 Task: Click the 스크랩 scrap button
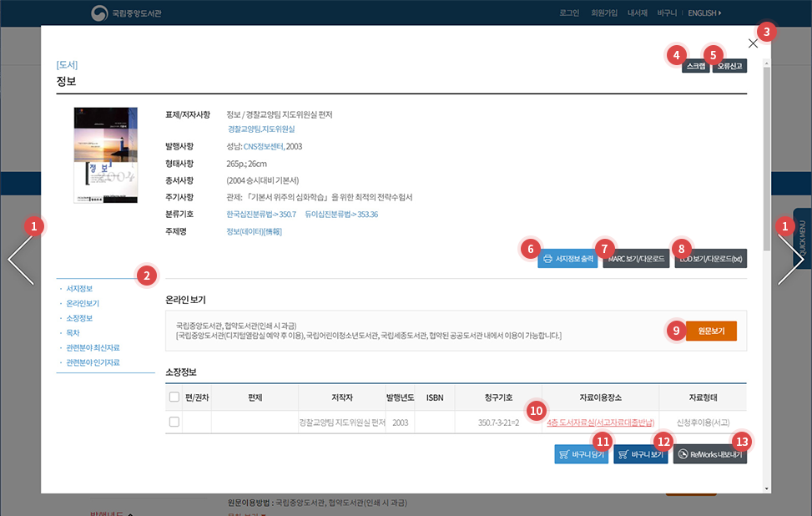tap(696, 66)
